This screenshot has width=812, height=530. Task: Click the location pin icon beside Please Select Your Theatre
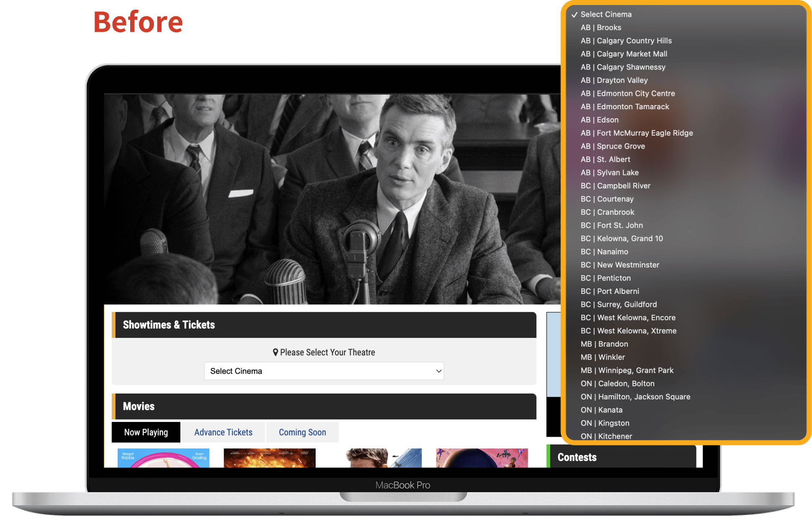[x=275, y=352]
